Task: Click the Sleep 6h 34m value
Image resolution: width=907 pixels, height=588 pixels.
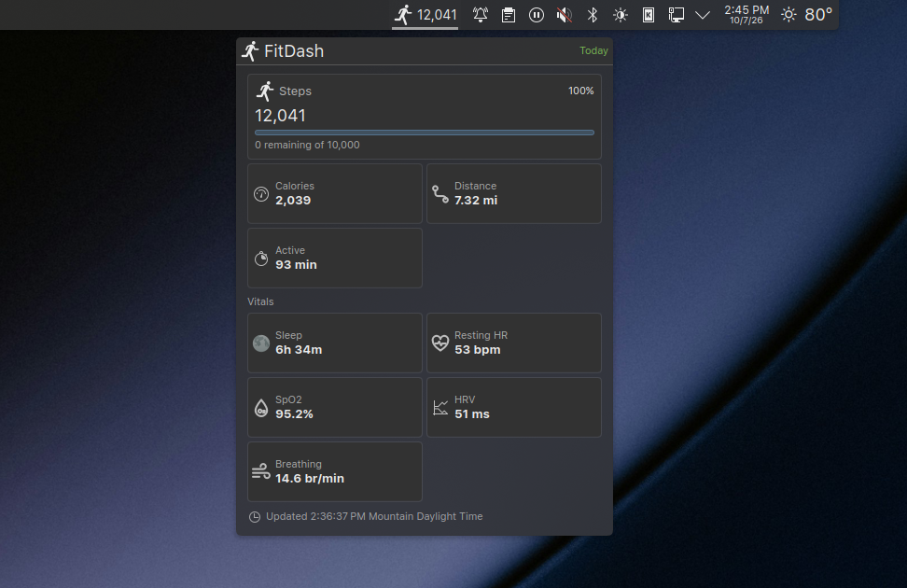Action: click(x=299, y=350)
